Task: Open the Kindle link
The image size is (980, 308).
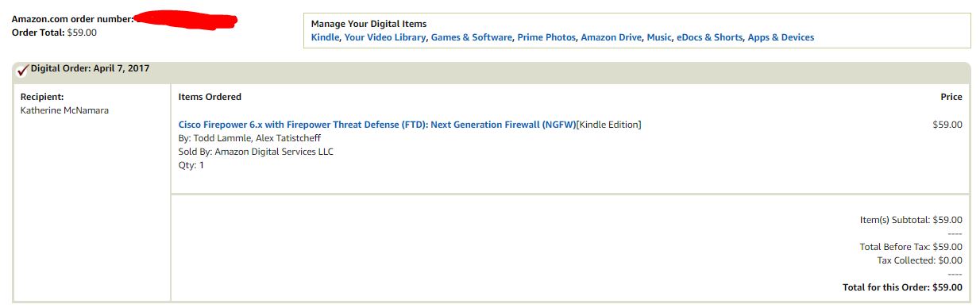Action: point(325,37)
